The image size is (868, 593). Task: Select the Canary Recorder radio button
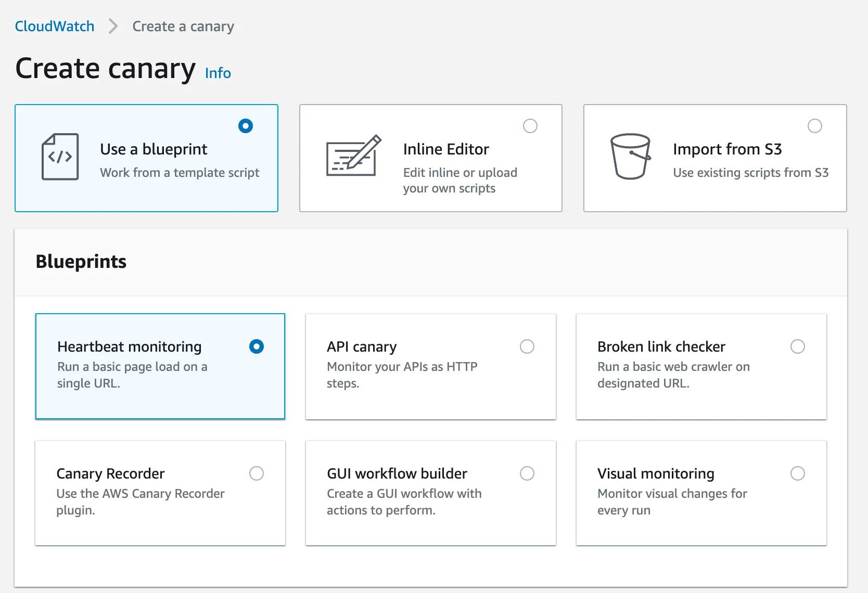(256, 473)
